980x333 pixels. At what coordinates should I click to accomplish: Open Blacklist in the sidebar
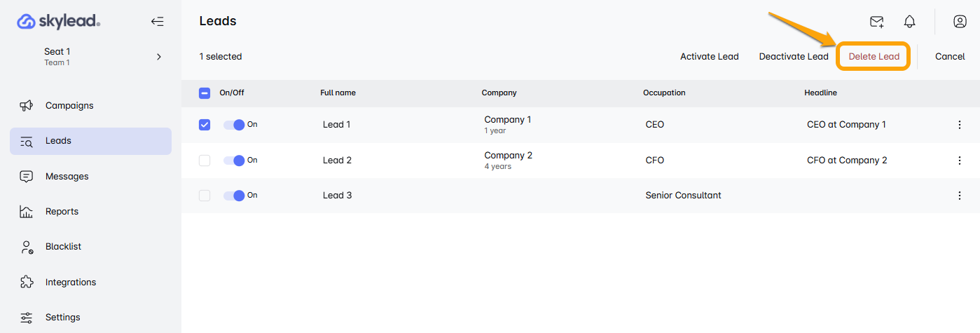[63, 247]
